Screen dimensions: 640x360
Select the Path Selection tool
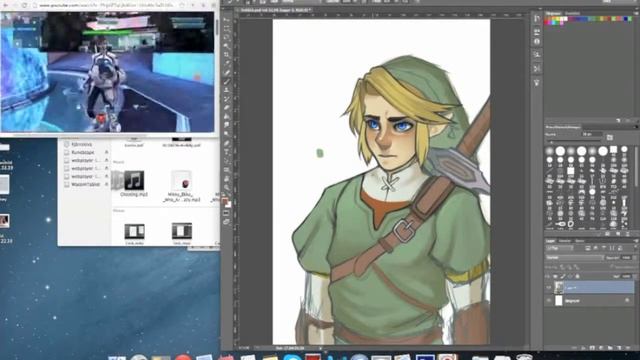pyautogui.click(x=227, y=161)
